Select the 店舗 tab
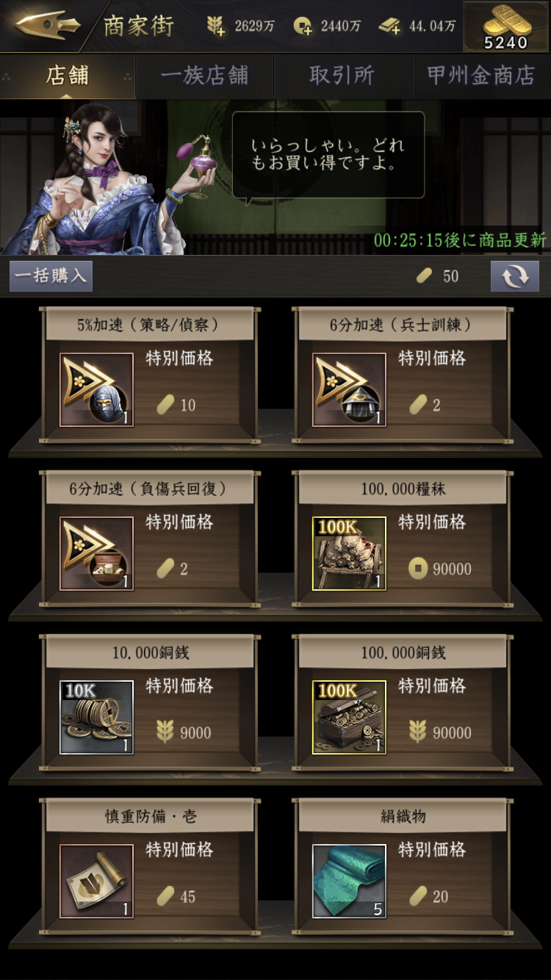This screenshot has width=551, height=980. 67,76
